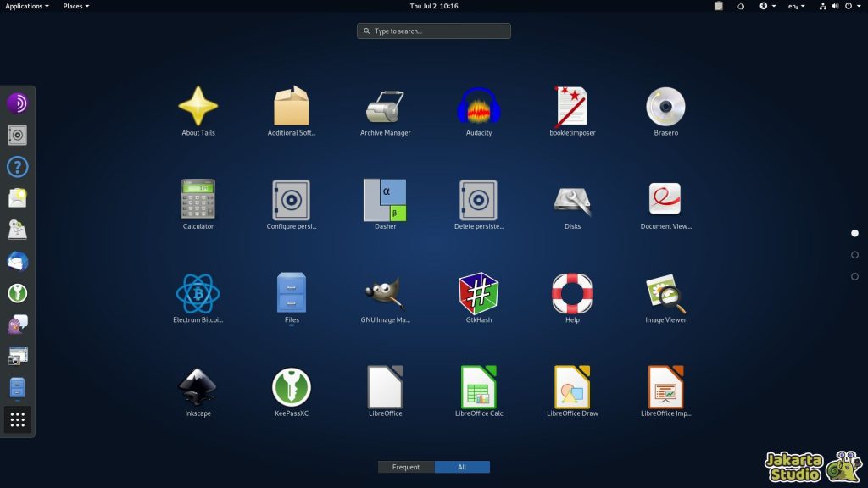Viewport: 868px width, 488px height.
Task: Launch the Brasero disc burner
Action: click(x=665, y=108)
